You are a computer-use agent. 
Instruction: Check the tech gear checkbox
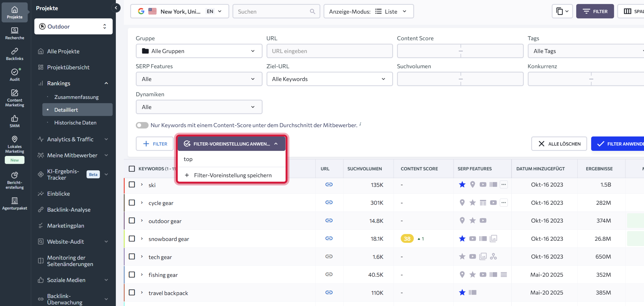[x=132, y=256]
